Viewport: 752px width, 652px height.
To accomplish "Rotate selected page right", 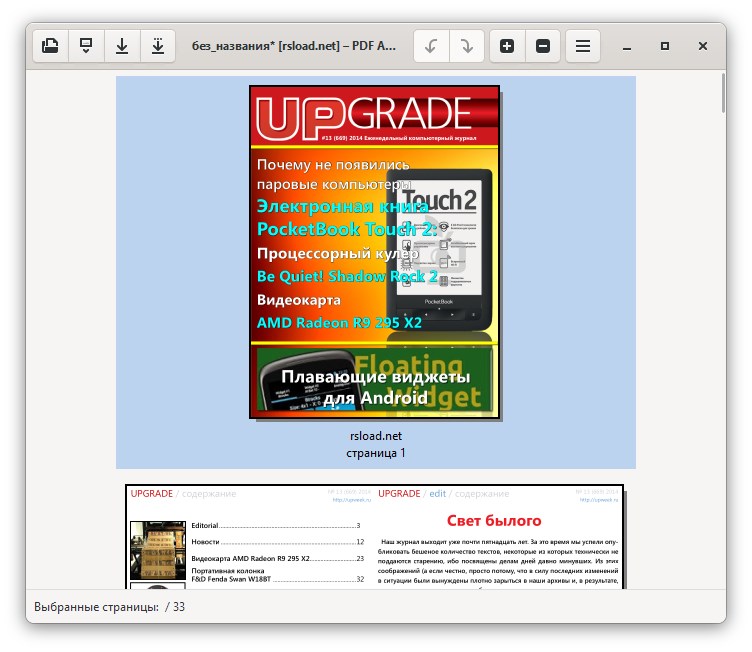I will pos(467,46).
